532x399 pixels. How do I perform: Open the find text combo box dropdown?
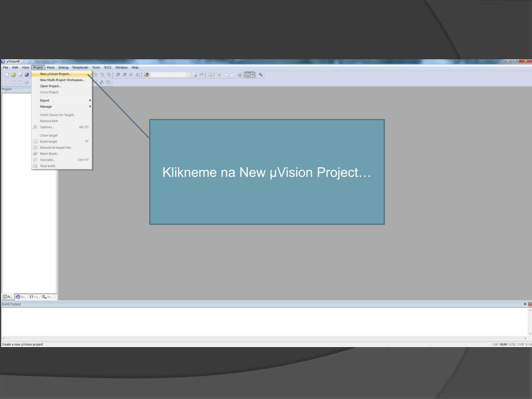tap(189, 75)
